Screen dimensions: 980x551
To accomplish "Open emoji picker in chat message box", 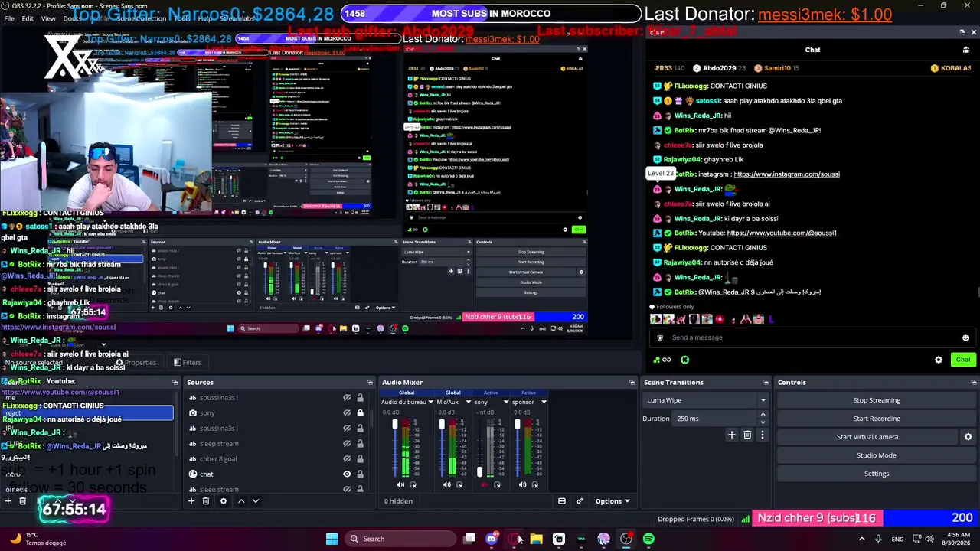I will [965, 337].
